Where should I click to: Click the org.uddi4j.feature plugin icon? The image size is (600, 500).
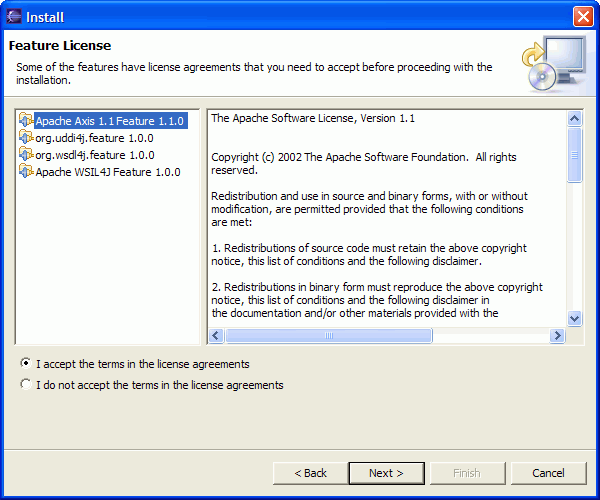pos(26,137)
